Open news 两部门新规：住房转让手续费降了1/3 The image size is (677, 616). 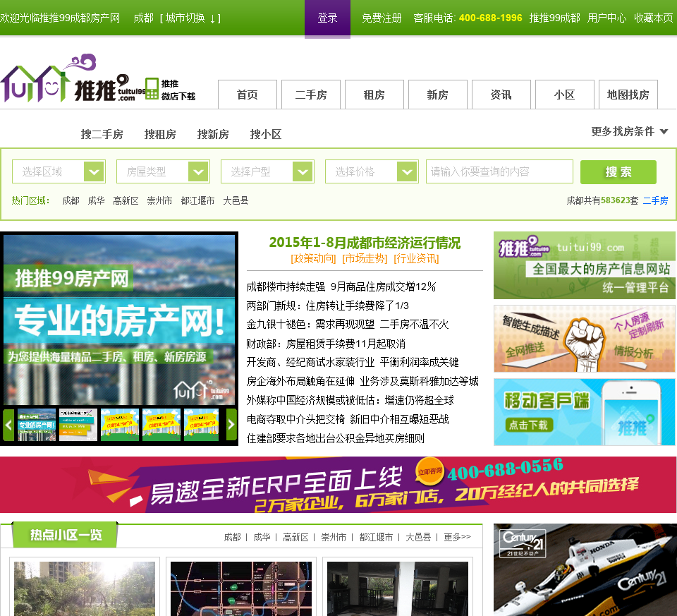(x=328, y=306)
